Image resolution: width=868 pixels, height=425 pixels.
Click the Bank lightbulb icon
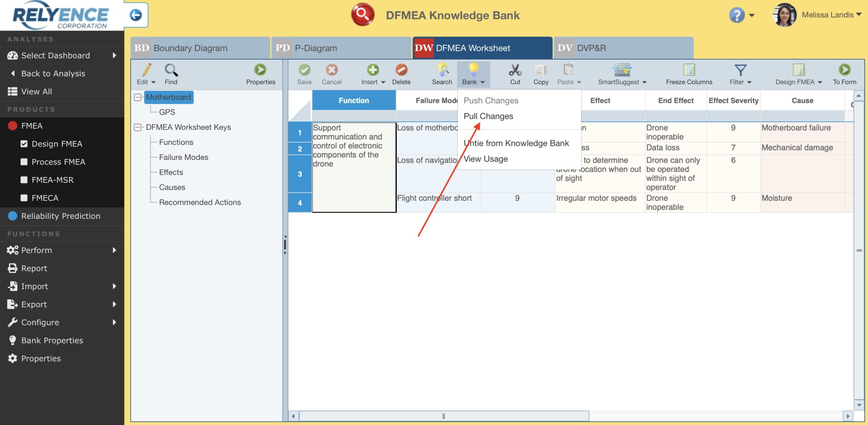(473, 70)
